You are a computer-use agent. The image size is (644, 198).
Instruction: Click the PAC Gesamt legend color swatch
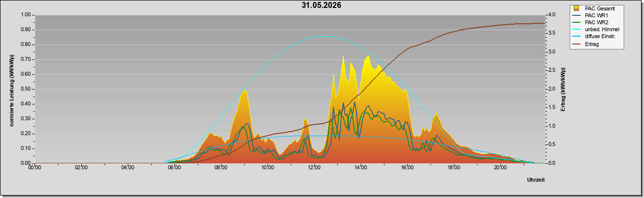pyautogui.click(x=577, y=8)
